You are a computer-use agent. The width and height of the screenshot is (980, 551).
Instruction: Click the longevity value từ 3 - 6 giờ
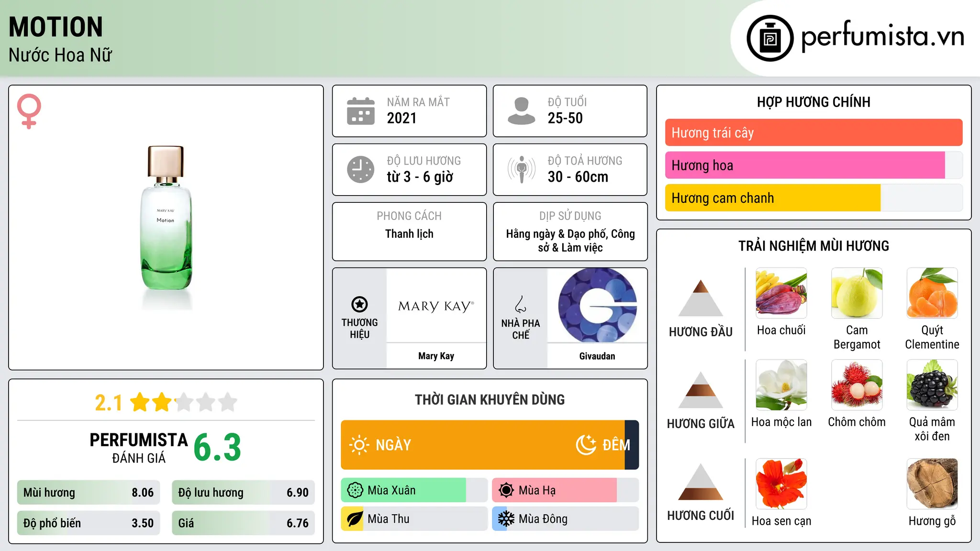tap(420, 177)
